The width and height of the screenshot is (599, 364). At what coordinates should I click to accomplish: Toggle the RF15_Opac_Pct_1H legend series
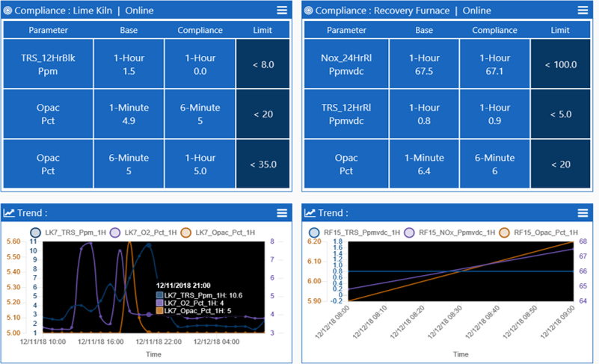pos(537,232)
